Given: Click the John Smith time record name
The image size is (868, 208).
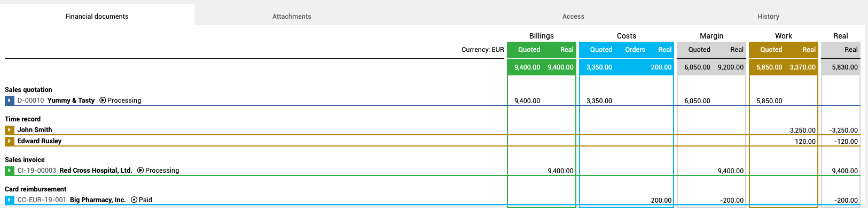Looking at the screenshot, I should click(35, 130).
